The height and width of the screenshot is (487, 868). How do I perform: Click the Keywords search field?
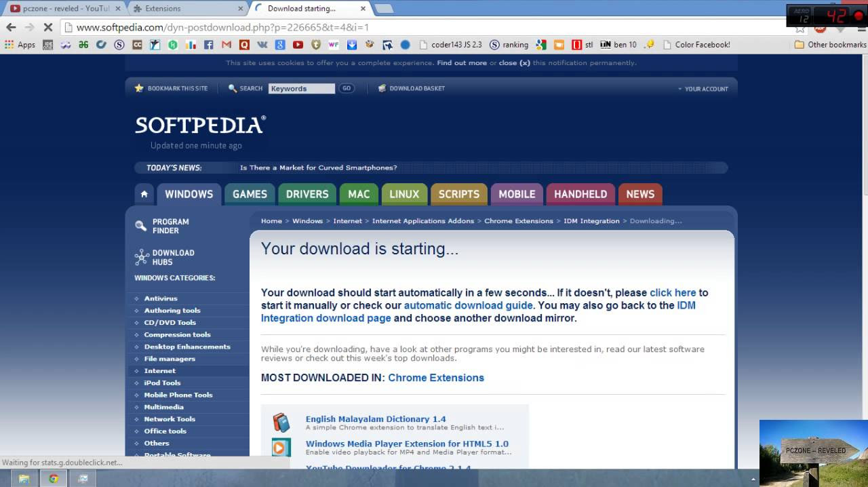(x=302, y=88)
